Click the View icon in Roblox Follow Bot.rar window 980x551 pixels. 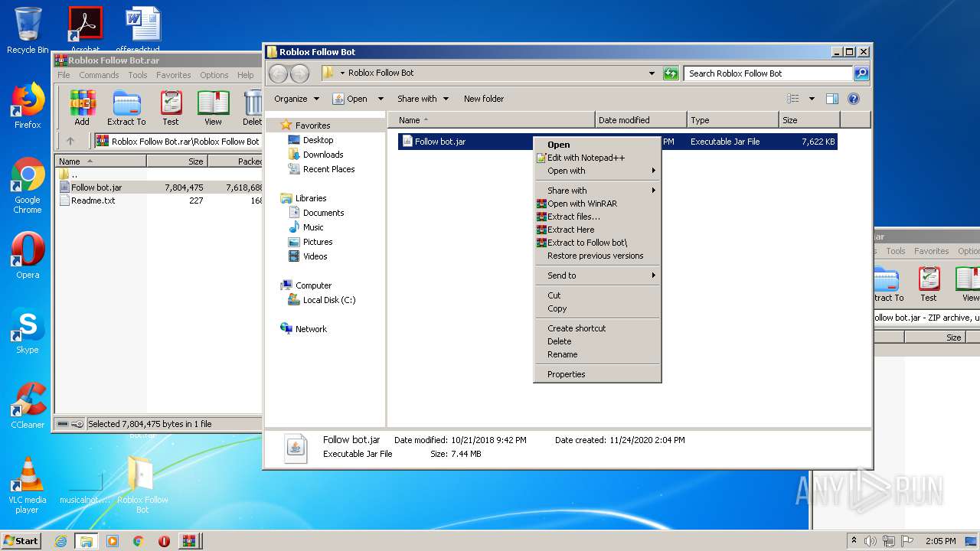(213, 107)
